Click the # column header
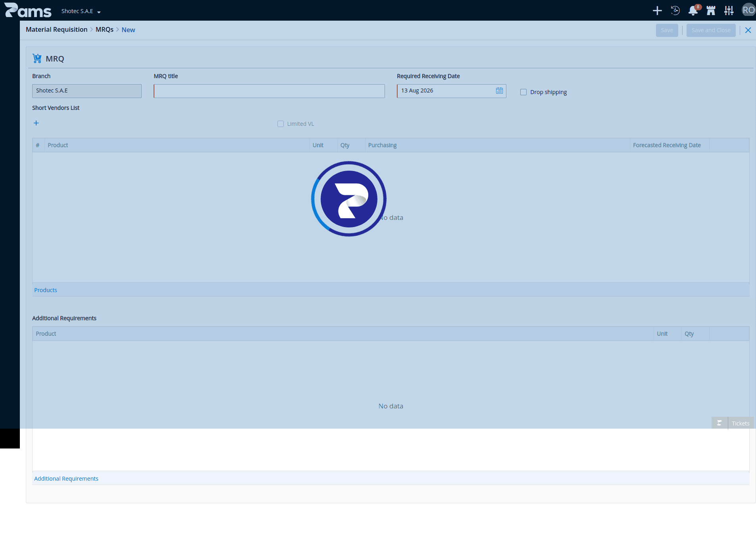Screen dimensions: 756x537 [38, 145]
